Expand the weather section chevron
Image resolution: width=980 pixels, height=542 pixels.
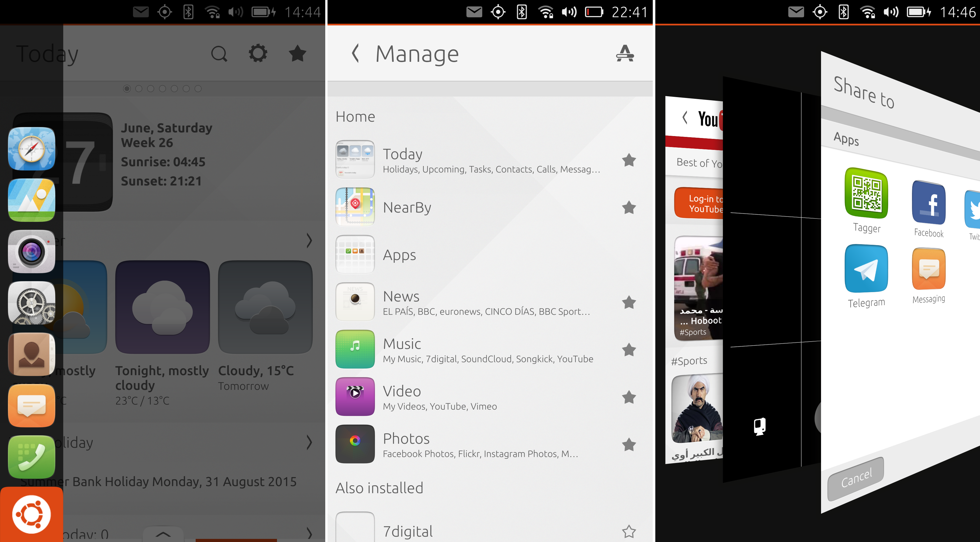coord(309,241)
